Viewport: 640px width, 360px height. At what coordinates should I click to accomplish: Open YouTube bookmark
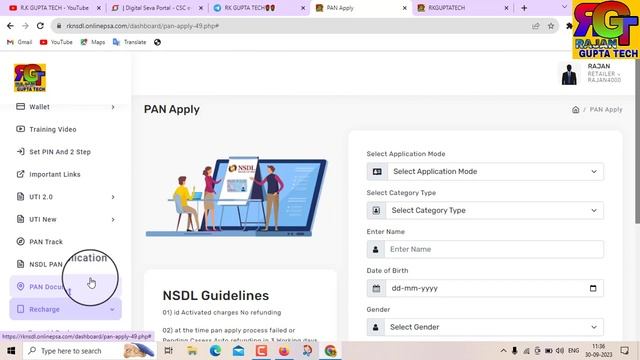coord(56,42)
